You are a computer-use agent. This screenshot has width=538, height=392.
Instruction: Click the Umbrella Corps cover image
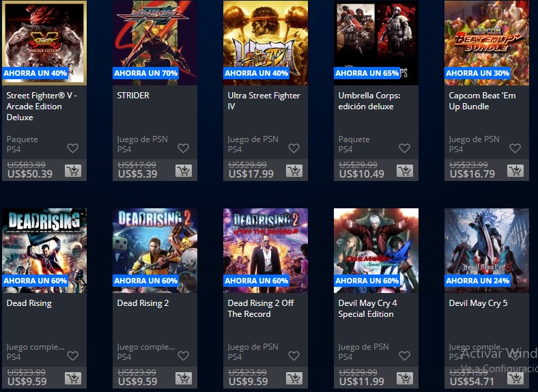click(x=376, y=43)
